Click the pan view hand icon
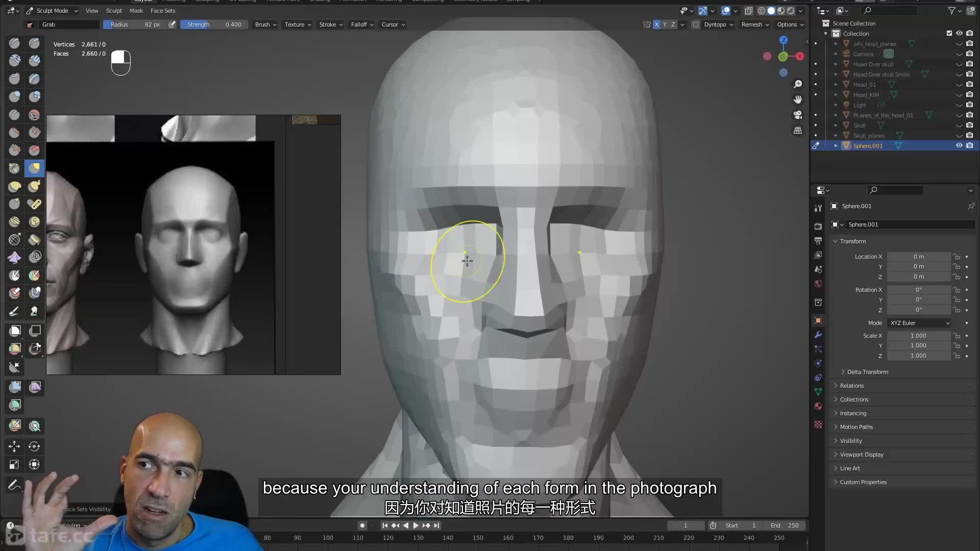Screen dimensions: 980x551 [798, 99]
